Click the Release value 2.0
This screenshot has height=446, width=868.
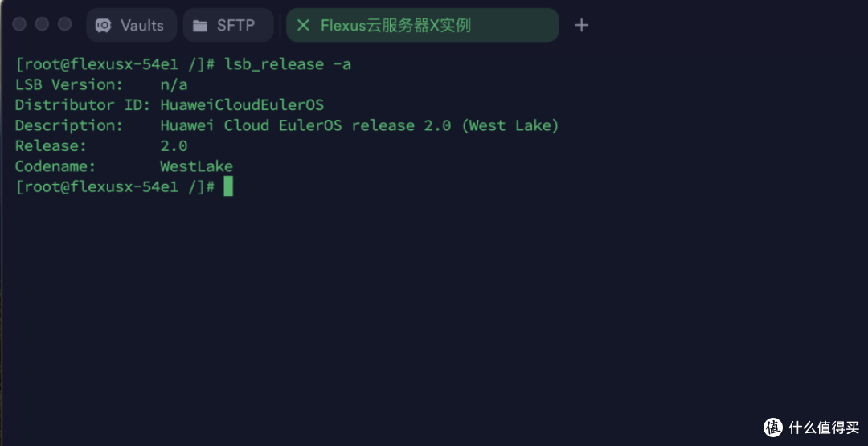click(x=174, y=146)
